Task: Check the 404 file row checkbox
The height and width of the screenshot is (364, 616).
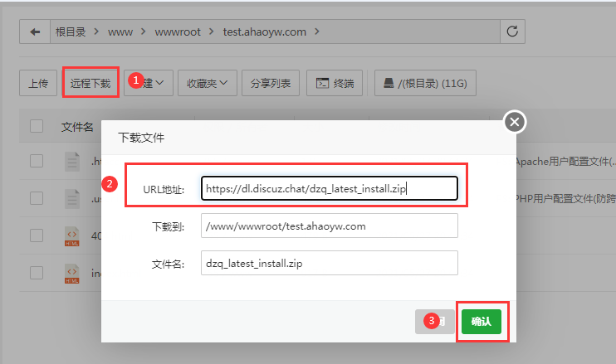Action: point(37,235)
